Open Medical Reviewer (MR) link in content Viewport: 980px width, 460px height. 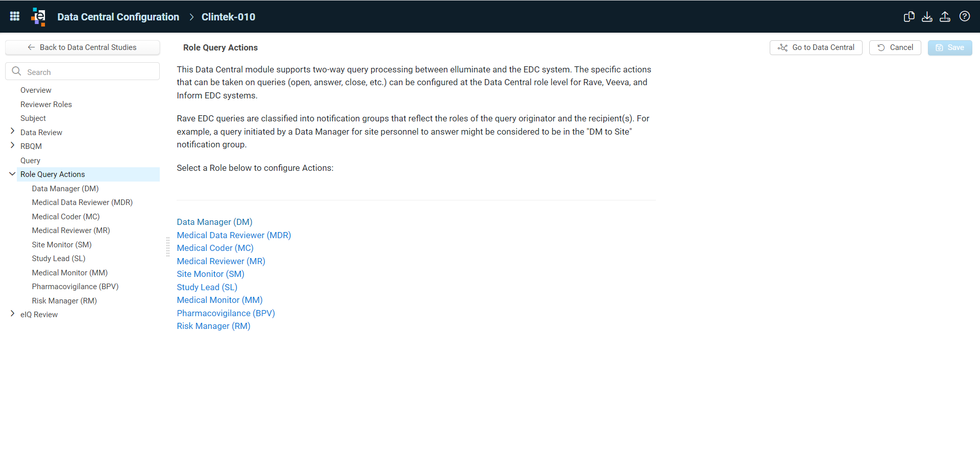point(221,261)
